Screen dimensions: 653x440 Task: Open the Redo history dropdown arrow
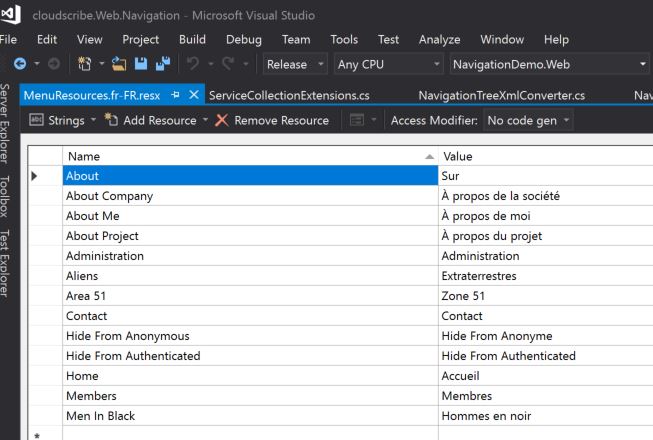(246, 64)
